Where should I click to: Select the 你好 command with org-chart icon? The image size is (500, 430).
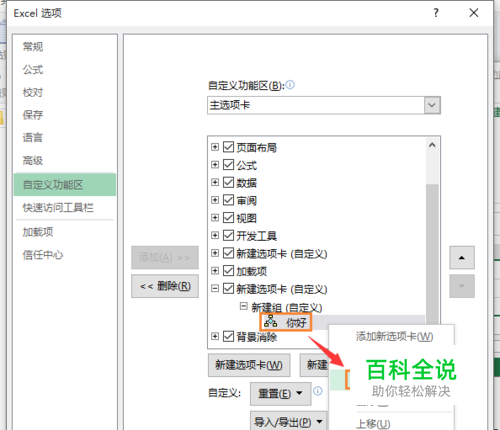286,322
